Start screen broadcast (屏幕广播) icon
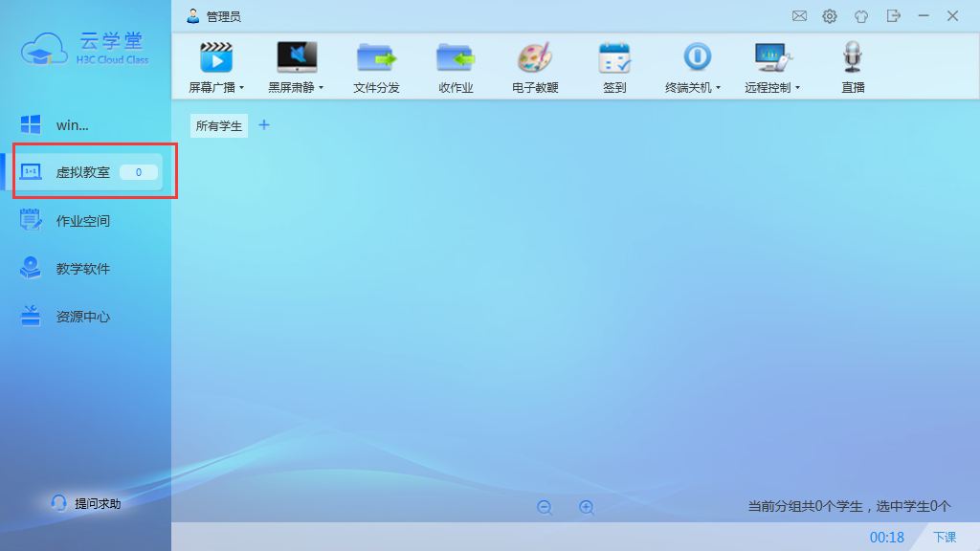 pos(216,57)
